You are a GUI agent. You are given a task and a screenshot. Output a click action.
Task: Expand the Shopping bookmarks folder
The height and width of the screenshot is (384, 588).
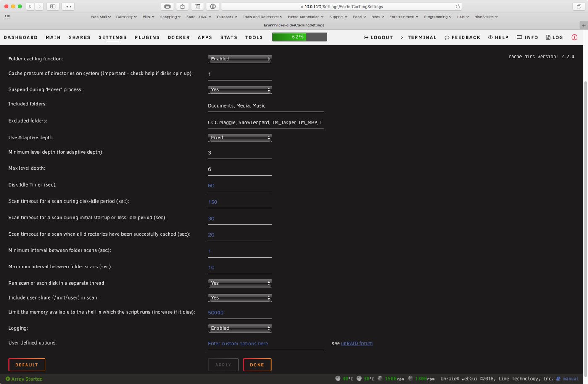tap(170, 17)
